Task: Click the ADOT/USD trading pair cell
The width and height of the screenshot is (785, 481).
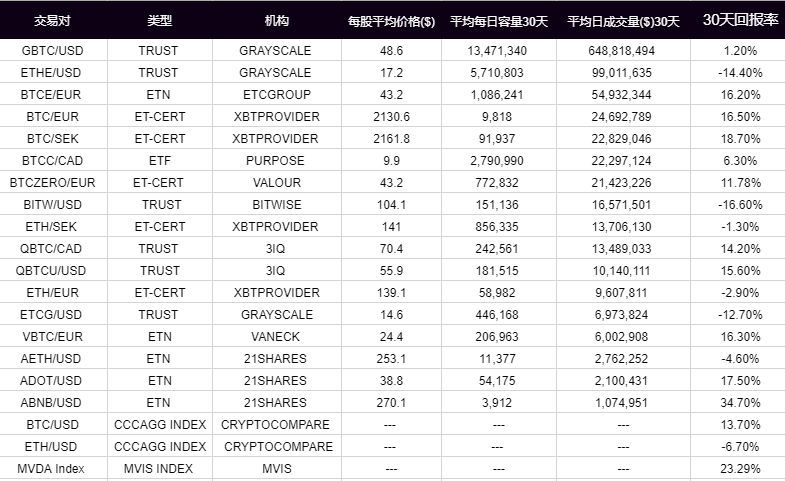Action: click(x=51, y=381)
